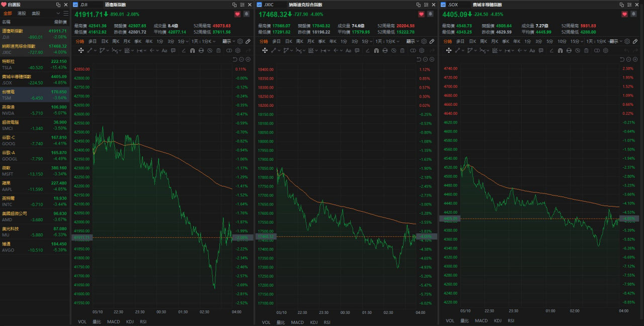The image size is (644, 326).
Task: Open the watchlist list-menu icon beside 美股
Action: tap(66, 14)
